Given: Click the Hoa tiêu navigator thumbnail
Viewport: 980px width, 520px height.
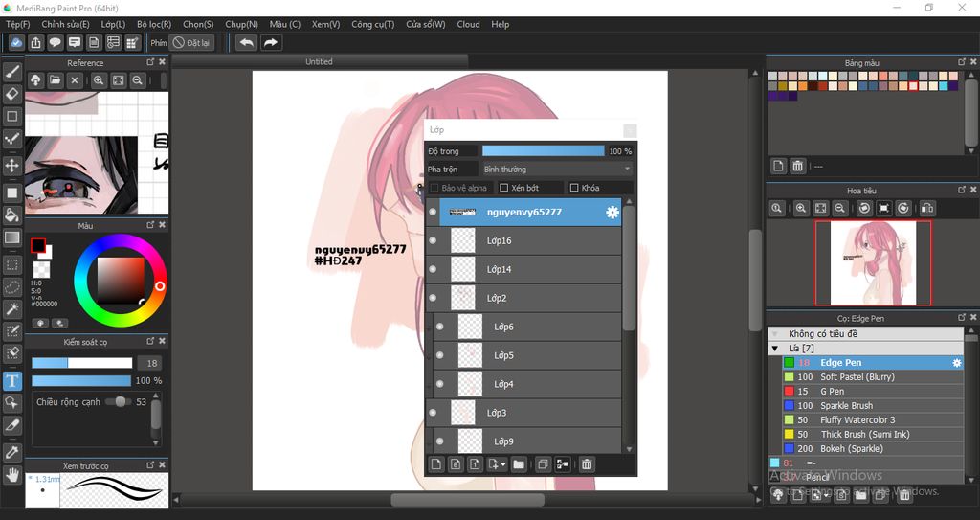Looking at the screenshot, I should coord(873,262).
